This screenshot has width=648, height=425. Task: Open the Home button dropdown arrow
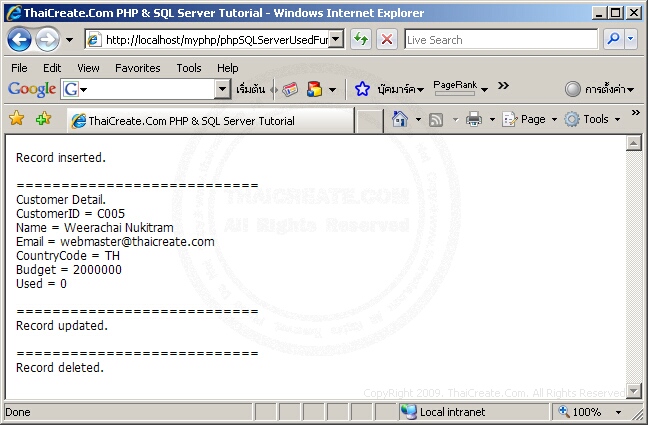(418, 119)
